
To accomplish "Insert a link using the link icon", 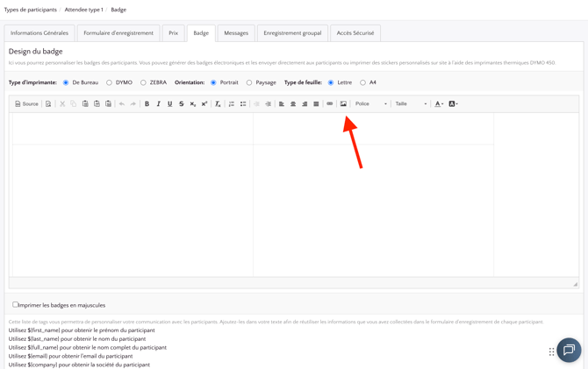I will (330, 104).
